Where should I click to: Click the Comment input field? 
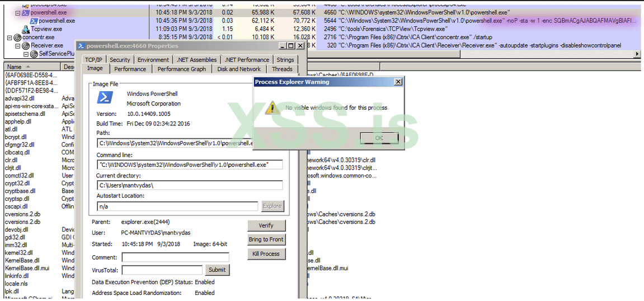(175, 257)
